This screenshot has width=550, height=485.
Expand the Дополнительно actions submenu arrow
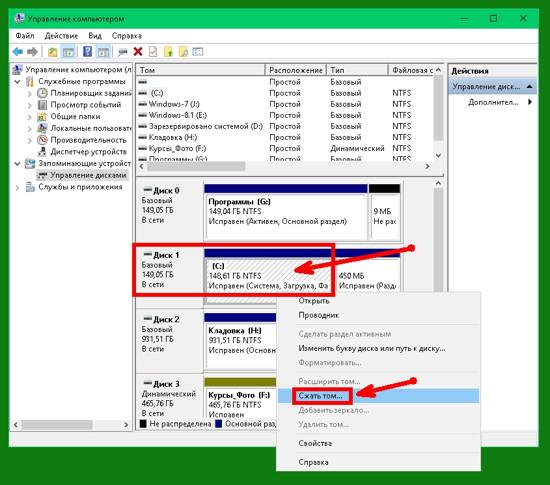(x=530, y=102)
